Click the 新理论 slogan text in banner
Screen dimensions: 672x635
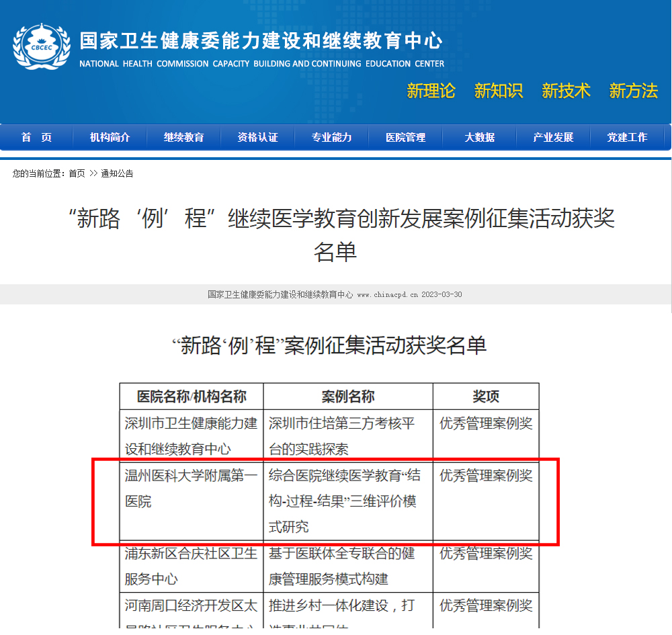tap(431, 91)
